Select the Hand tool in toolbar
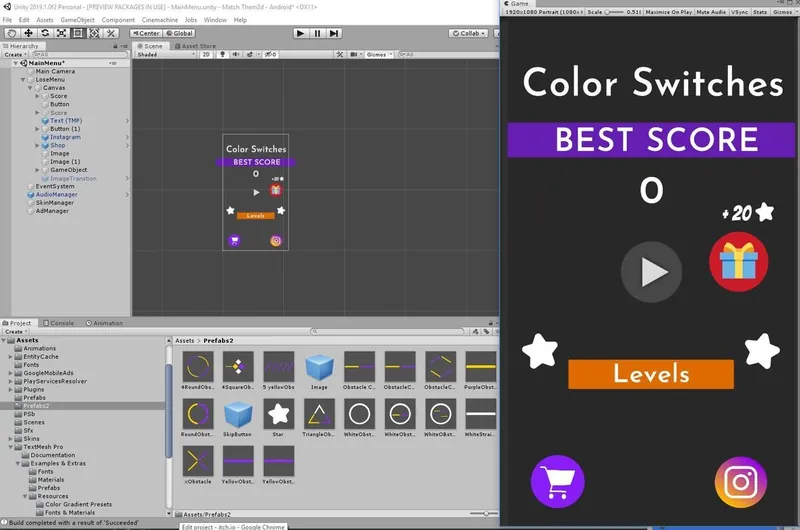 (12, 33)
